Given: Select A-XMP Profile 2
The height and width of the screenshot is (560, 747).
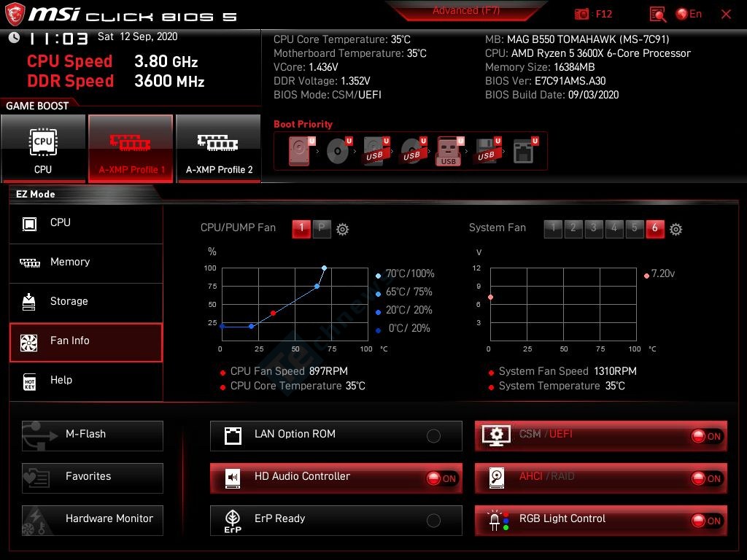Looking at the screenshot, I should pos(219,149).
